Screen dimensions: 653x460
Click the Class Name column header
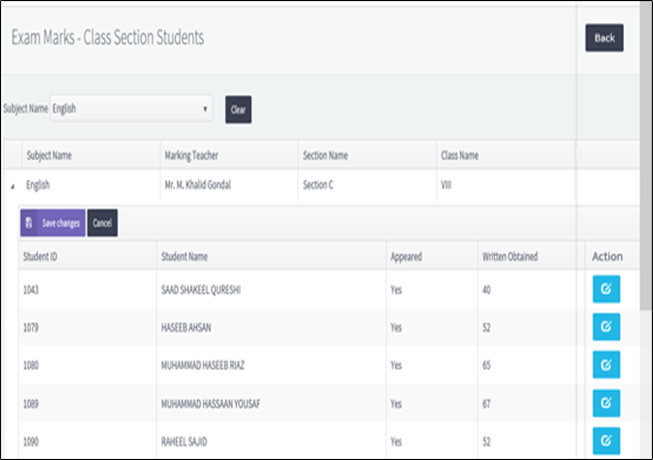tap(460, 156)
